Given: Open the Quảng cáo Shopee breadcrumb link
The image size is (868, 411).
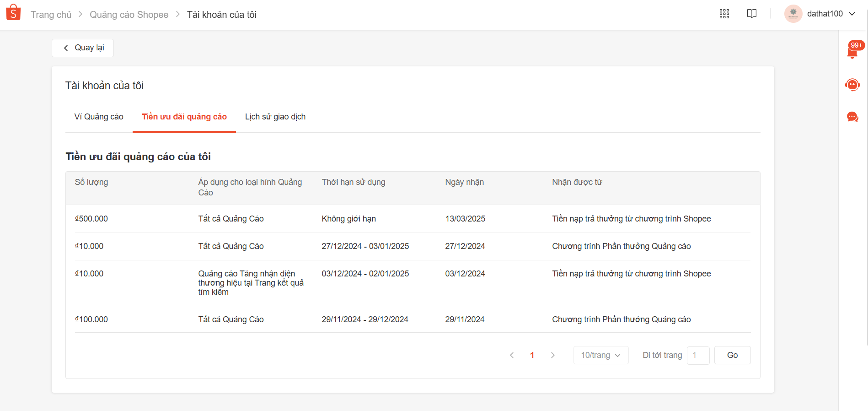Looking at the screenshot, I should 129,15.
